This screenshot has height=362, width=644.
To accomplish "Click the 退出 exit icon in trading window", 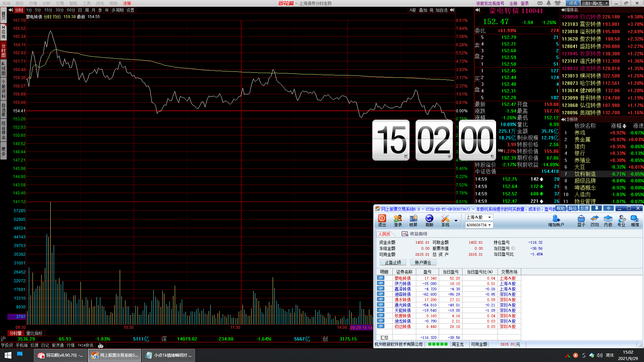I will coord(382,221).
